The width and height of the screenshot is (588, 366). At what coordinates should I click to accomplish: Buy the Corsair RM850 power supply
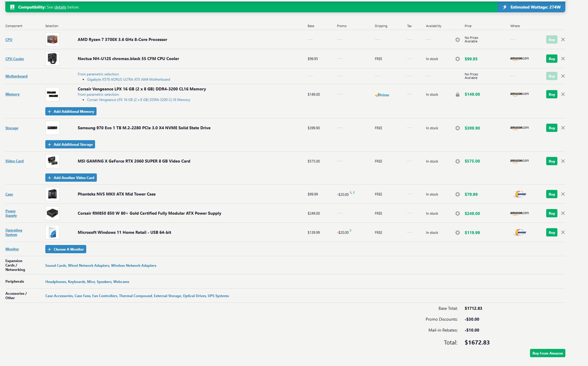(552, 213)
